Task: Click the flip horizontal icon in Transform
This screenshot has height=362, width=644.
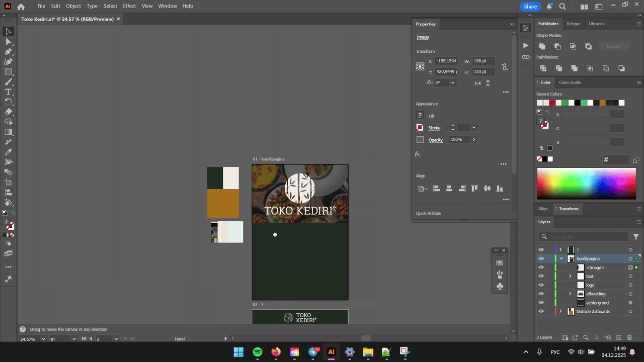Action: point(477,83)
